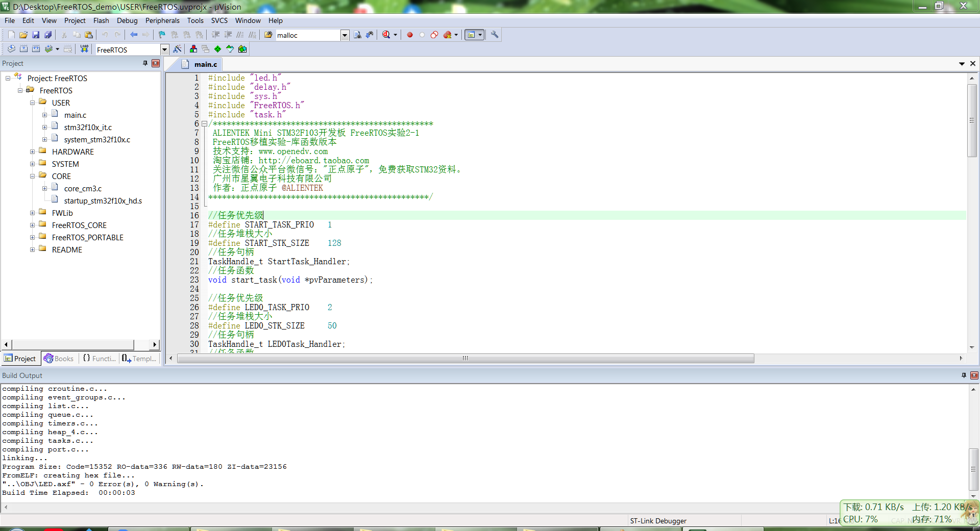Screen dimensions: 980x531
Task: Open the debug icon dropdown arrow
Action: point(395,35)
